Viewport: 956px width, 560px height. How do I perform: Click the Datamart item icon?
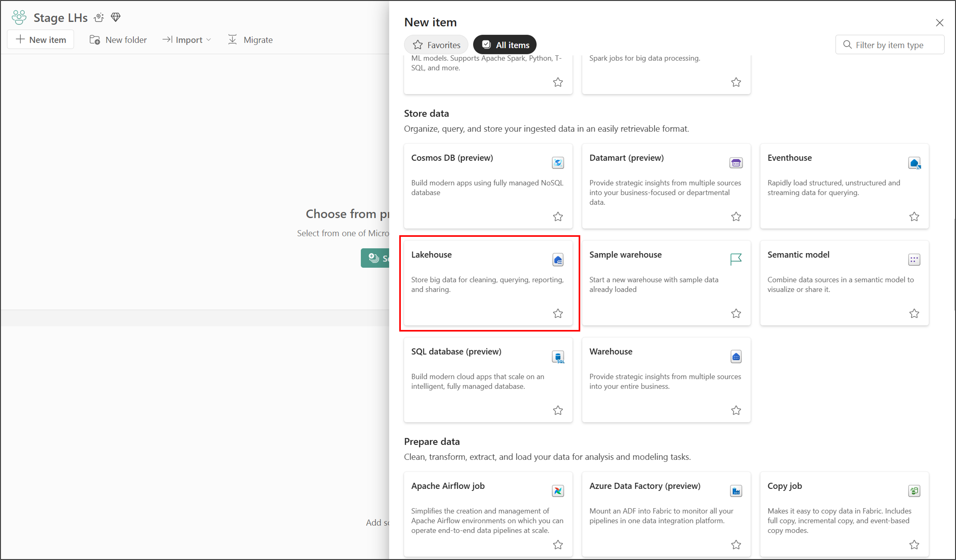point(736,163)
